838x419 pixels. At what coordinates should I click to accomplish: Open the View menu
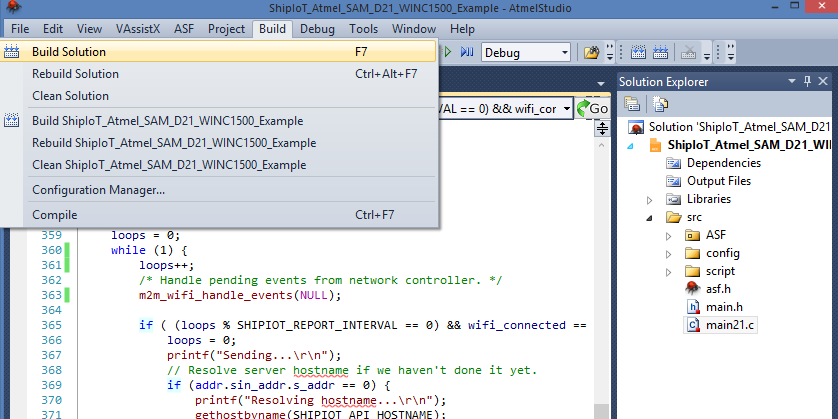(89, 28)
